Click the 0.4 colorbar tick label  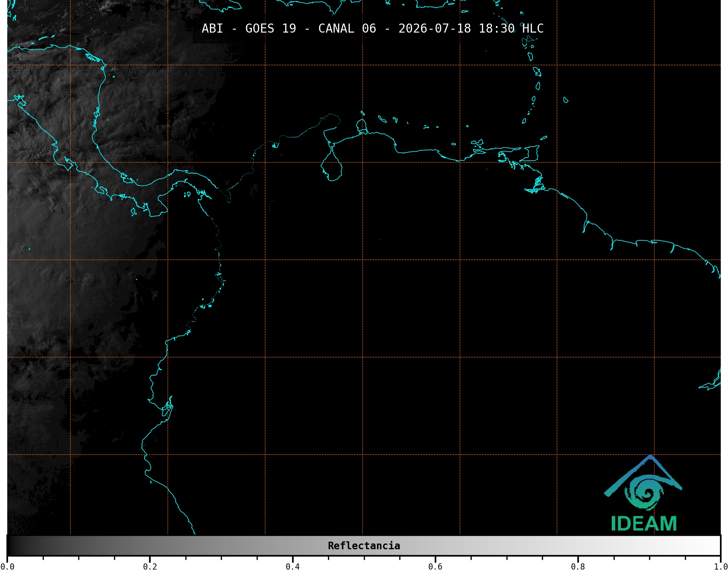293,567
